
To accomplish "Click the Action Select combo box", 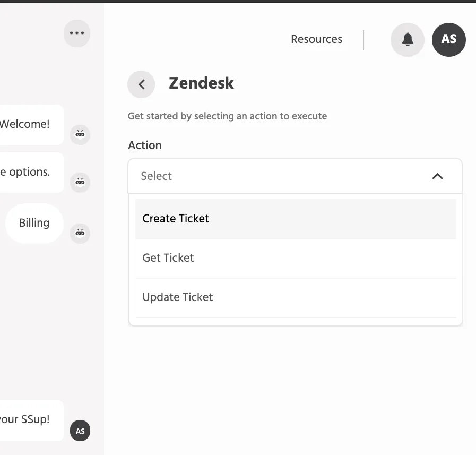I will [x=295, y=176].
